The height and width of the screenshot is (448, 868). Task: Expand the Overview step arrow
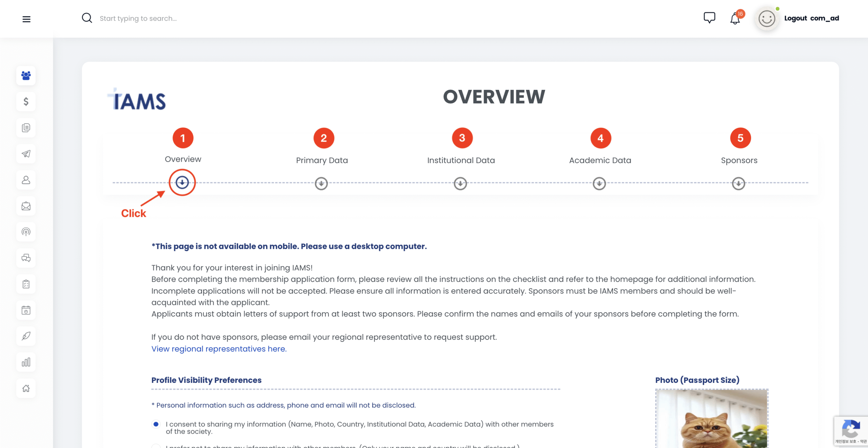pyautogui.click(x=182, y=182)
